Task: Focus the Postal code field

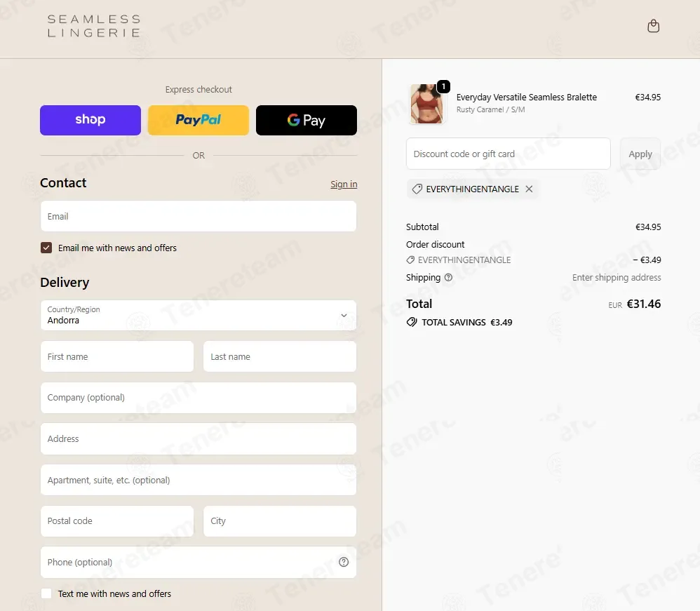Action: pyautogui.click(x=117, y=521)
